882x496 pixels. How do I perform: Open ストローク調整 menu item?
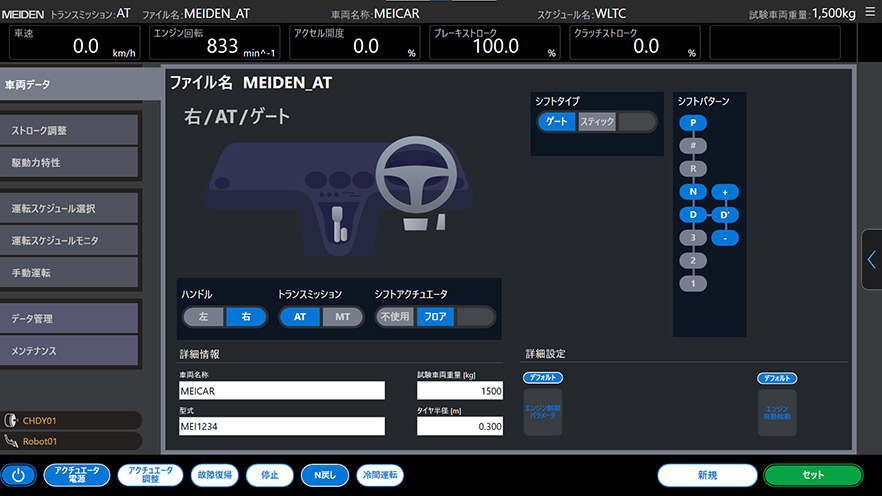pyautogui.click(x=69, y=130)
